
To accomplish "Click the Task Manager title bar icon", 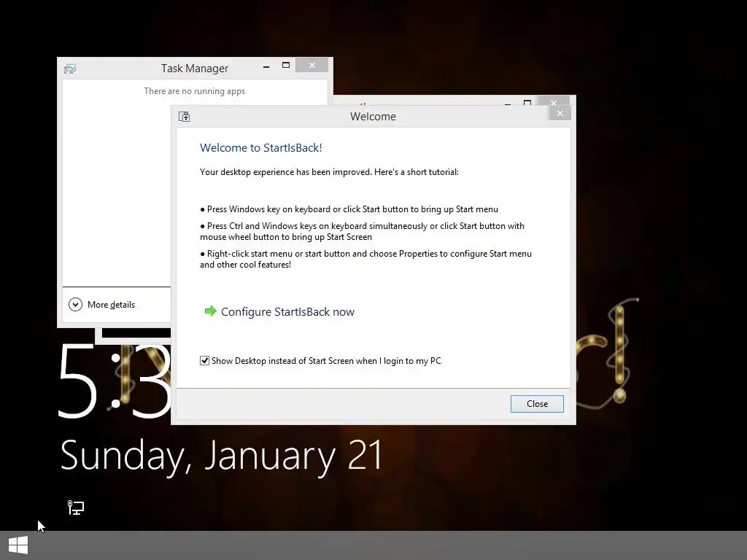I will pos(70,69).
